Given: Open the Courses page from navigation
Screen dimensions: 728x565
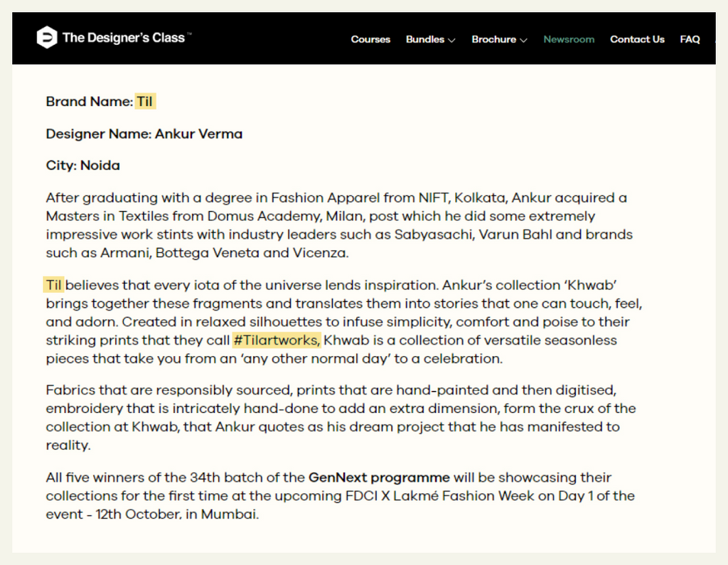Looking at the screenshot, I should pos(370,40).
